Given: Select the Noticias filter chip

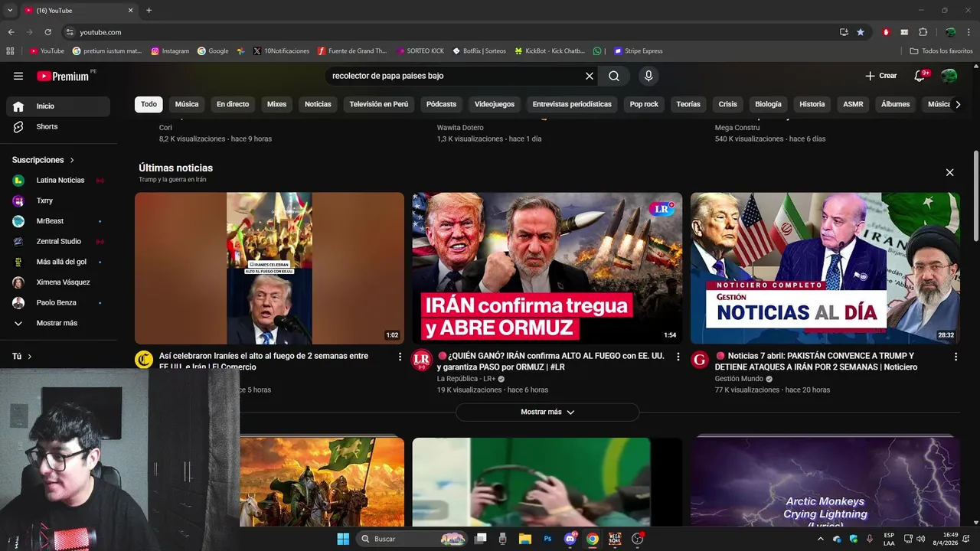Looking at the screenshot, I should pos(318,104).
